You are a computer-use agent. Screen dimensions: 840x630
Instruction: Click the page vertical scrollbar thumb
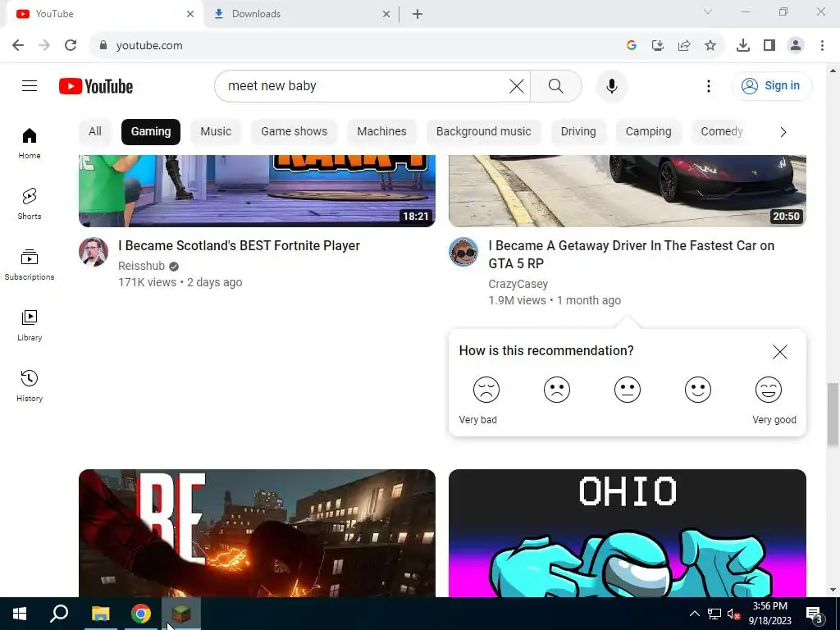[x=833, y=413]
